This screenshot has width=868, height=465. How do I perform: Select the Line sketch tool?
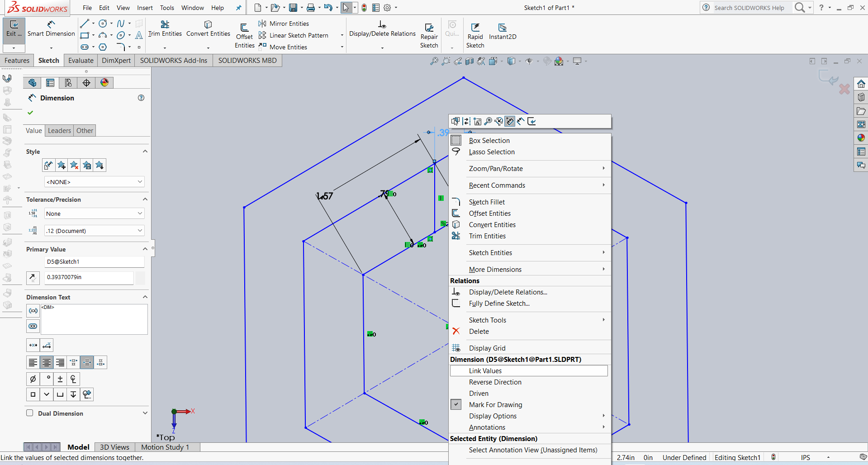tap(85, 23)
